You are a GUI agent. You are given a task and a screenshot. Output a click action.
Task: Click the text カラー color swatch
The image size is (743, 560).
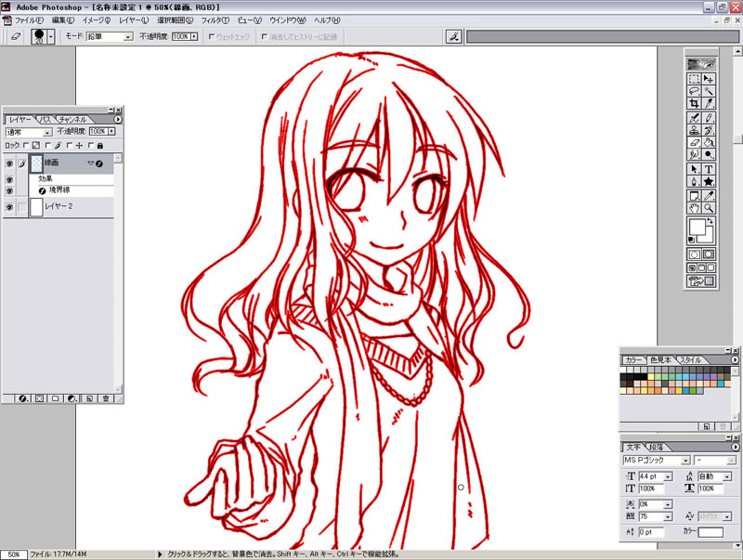tap(710, 532)
